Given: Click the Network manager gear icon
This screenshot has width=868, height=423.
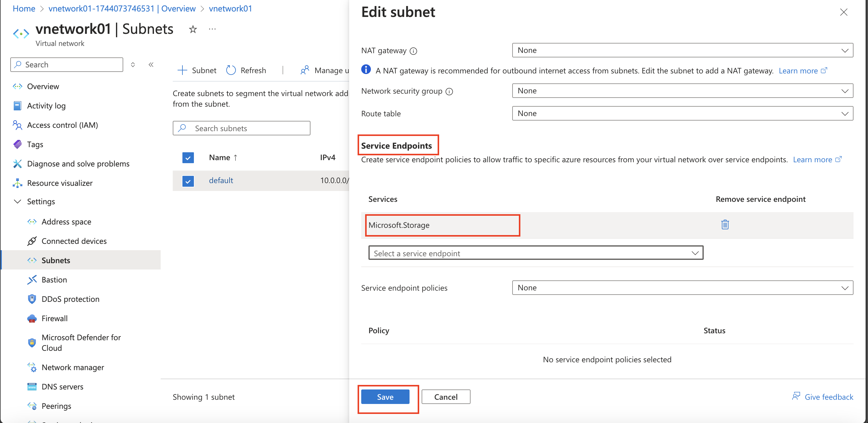Looking at the screenshot, I should 32,367.
